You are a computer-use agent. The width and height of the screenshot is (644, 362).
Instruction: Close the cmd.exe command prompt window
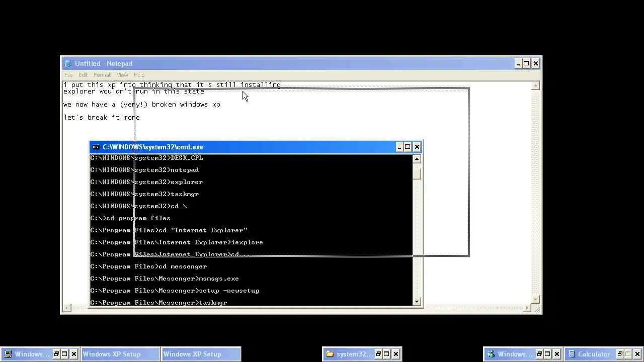[417, 147]
